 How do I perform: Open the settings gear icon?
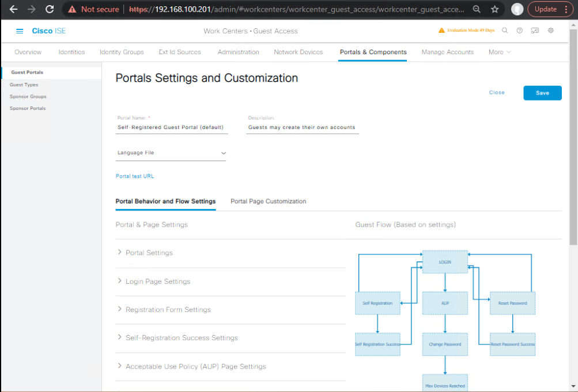coord(551,31)
